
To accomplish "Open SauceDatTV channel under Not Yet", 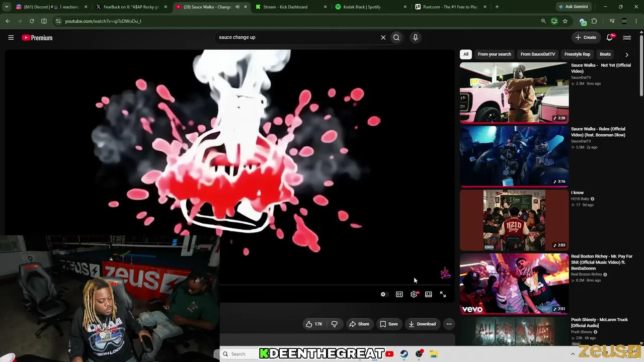I will [581, 77].
